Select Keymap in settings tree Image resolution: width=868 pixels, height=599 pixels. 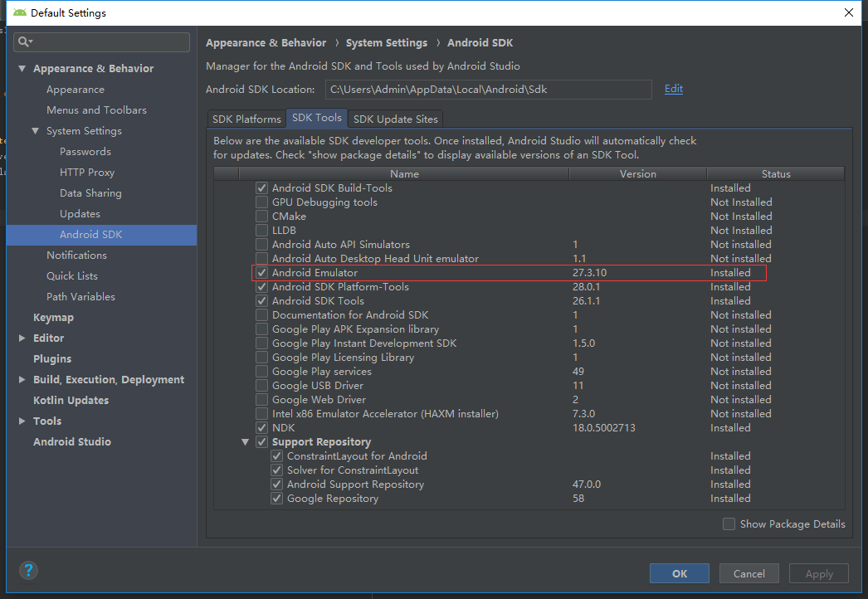coord(53,318)
